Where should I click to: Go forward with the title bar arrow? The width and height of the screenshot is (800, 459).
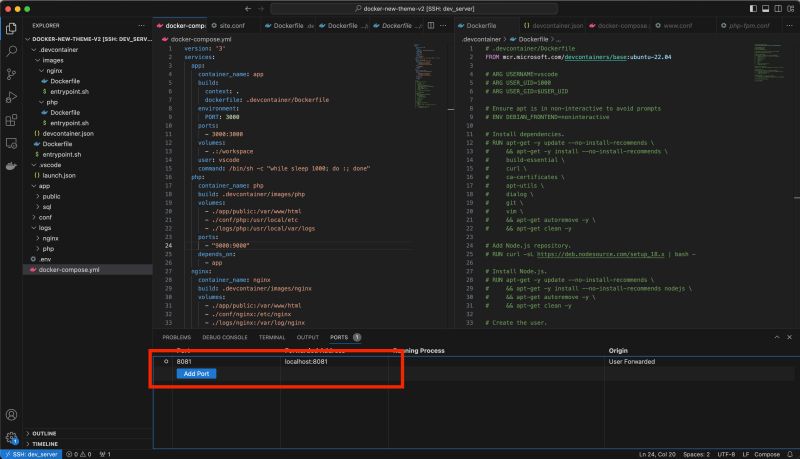(x=261, y=9)
